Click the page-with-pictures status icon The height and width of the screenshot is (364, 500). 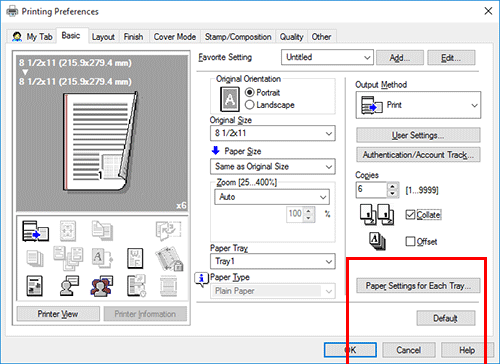click(35, 286)
